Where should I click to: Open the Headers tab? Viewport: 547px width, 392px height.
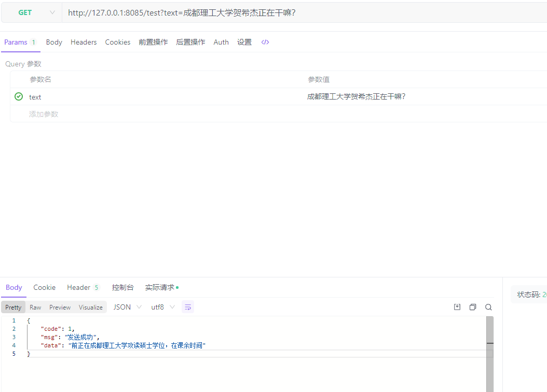(84, 42)
